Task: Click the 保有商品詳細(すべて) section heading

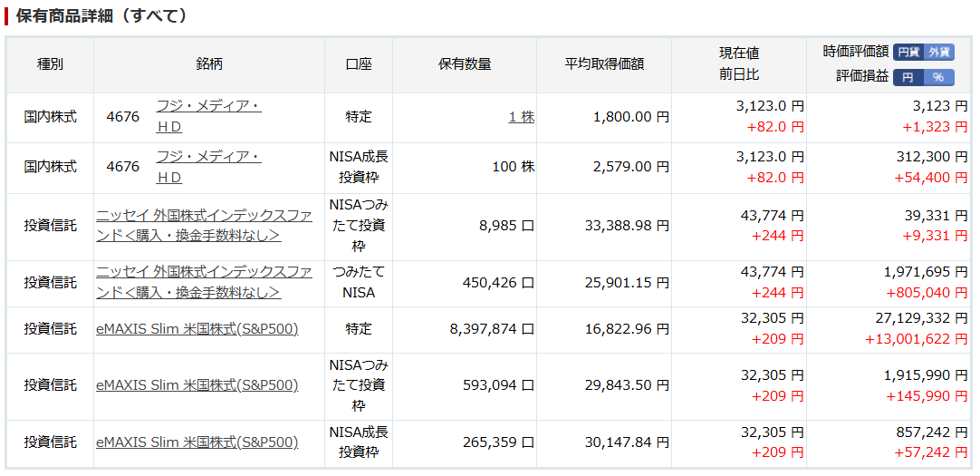Action: pos(101,15)
